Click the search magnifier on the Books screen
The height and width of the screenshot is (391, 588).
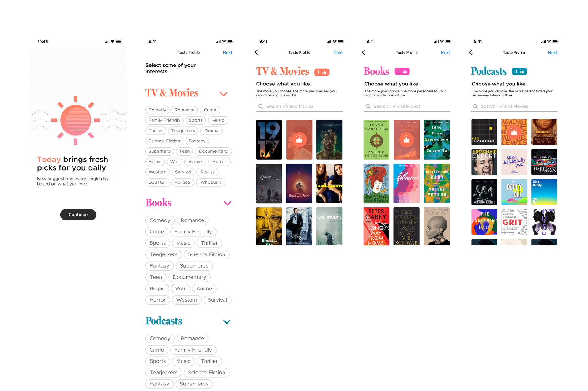pyautogui.click(x=368, y=107)
